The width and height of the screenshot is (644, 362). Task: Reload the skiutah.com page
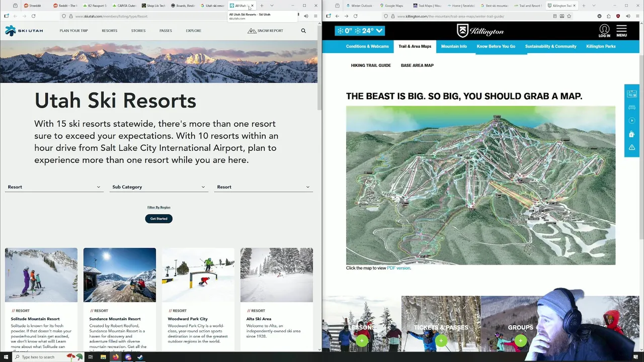(33, 16)
